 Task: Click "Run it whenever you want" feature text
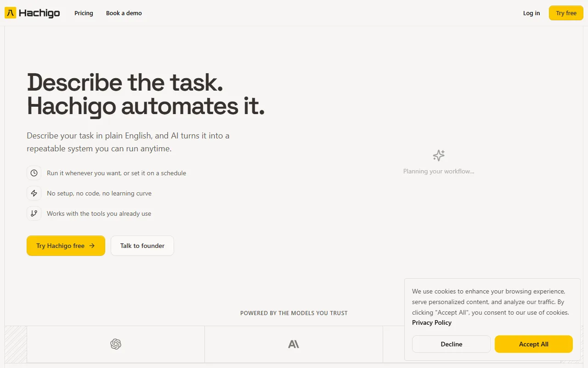116,173
